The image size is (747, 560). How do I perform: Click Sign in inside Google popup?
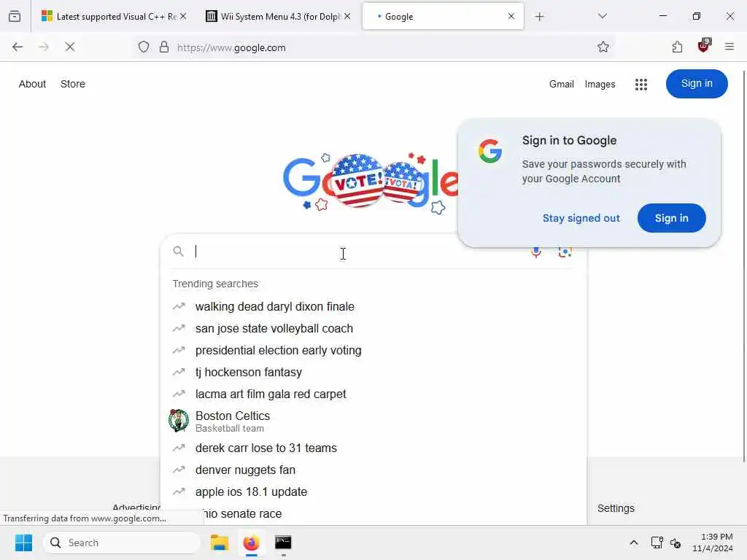coord(671,218)
